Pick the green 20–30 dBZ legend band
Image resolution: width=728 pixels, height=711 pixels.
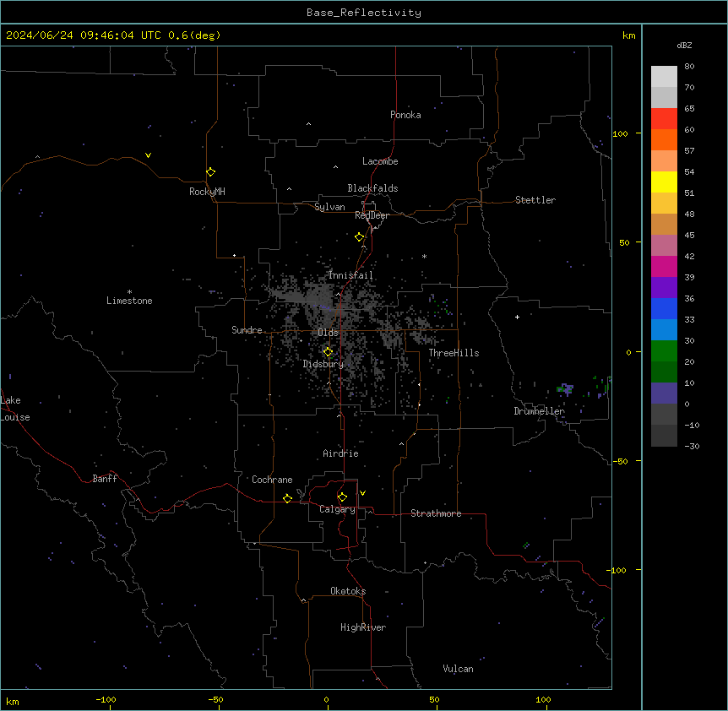click(664, 351)
